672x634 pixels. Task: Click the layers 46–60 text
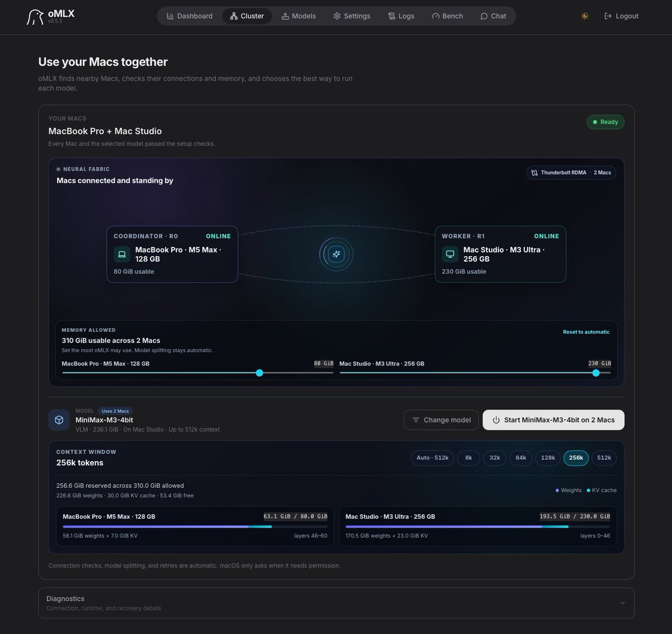pyautogui.click(x=311, y=536)
